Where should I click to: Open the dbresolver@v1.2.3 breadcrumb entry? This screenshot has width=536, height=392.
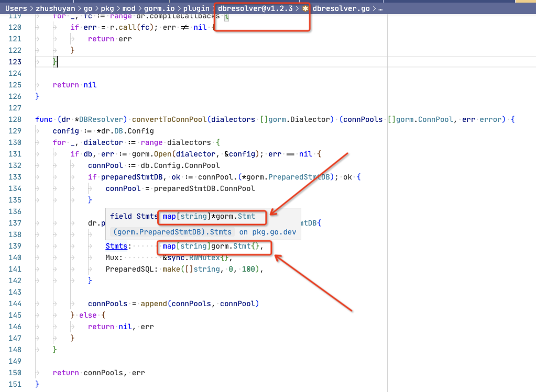(255, 8)
